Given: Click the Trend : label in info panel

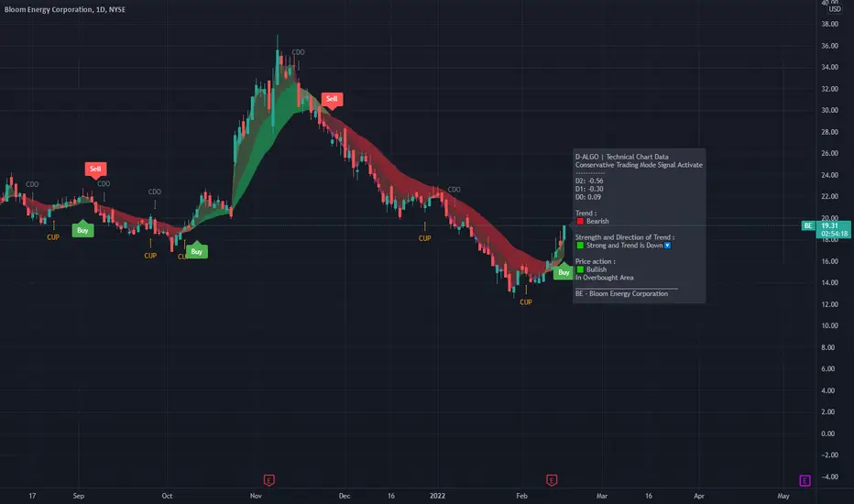Looking at the screenshot, I should 586,213.
